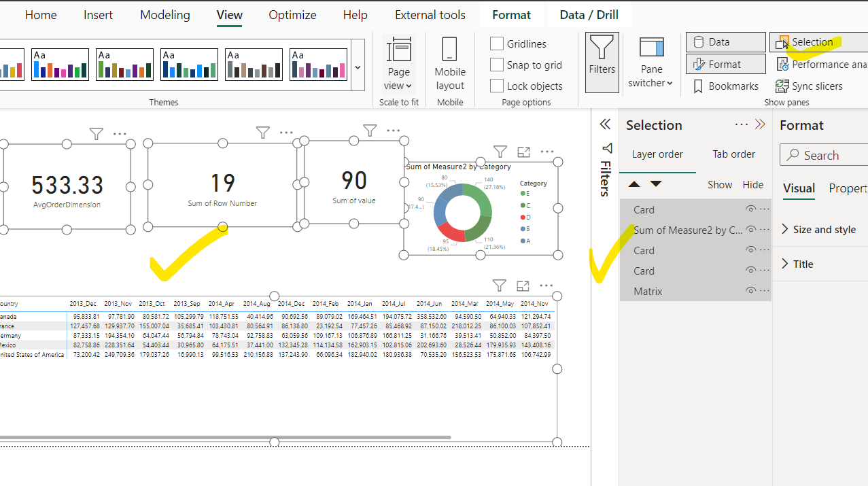Click filter icon on AvgOrderDimension card
868x486 pixels.
coord(97,134)
